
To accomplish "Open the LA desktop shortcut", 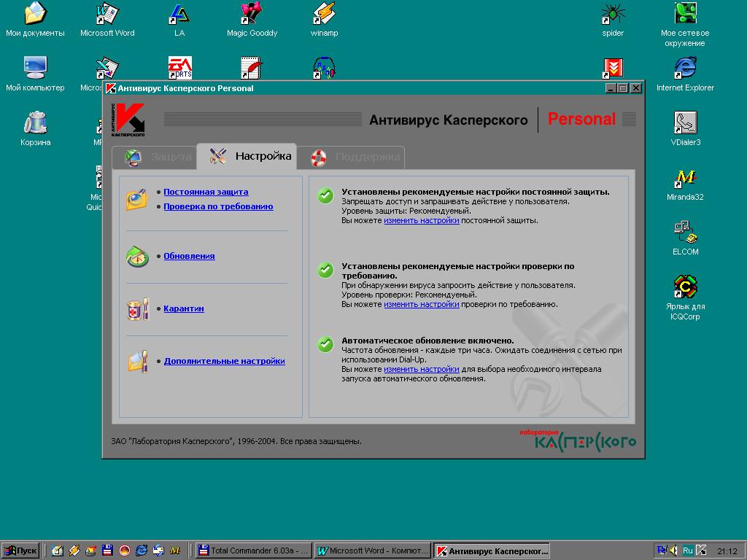I will (x=179, y=20).
